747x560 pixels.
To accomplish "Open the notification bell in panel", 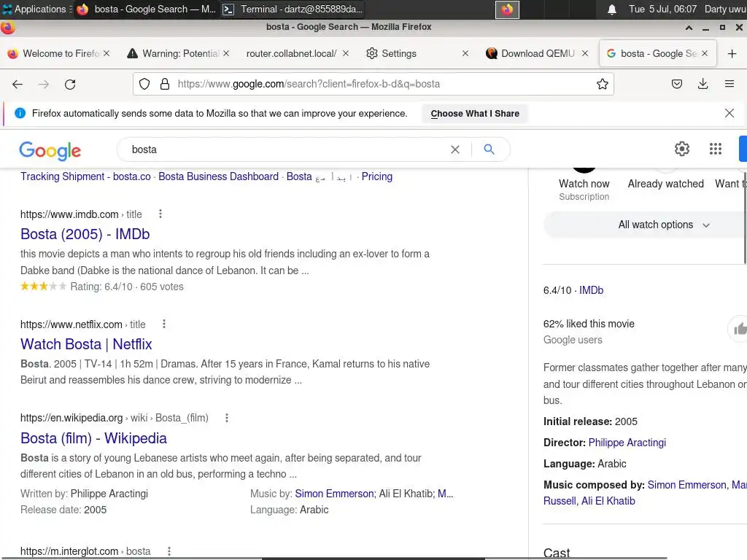I will (x=612, y=9).
